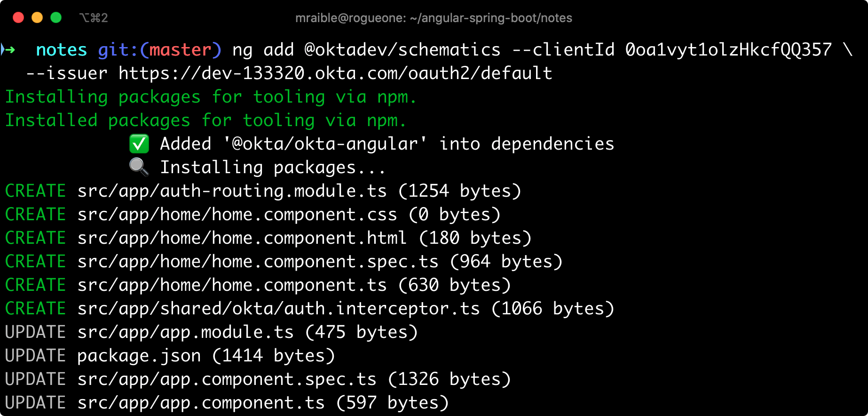Select the UPDATE label for package.json
The height and width of the screenshot is (416, 868).
(x=35, y=355)
